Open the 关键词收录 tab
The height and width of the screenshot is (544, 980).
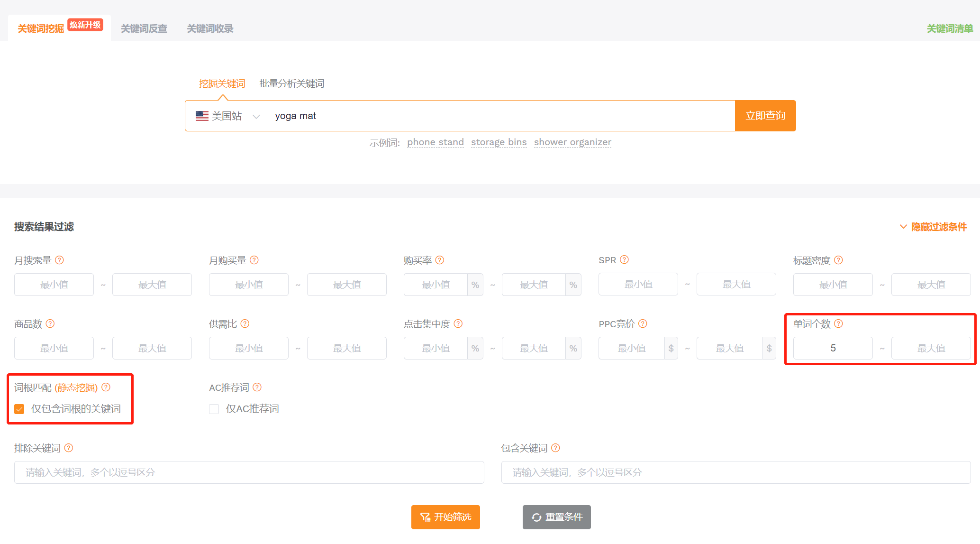tap(210, 28)
